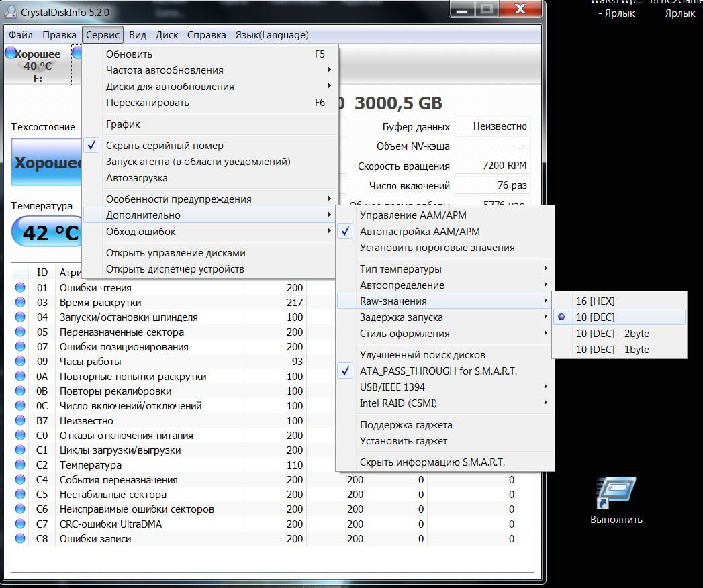
Task: Click Открыть диспетчер устройств
Action: tap(209, 269)
